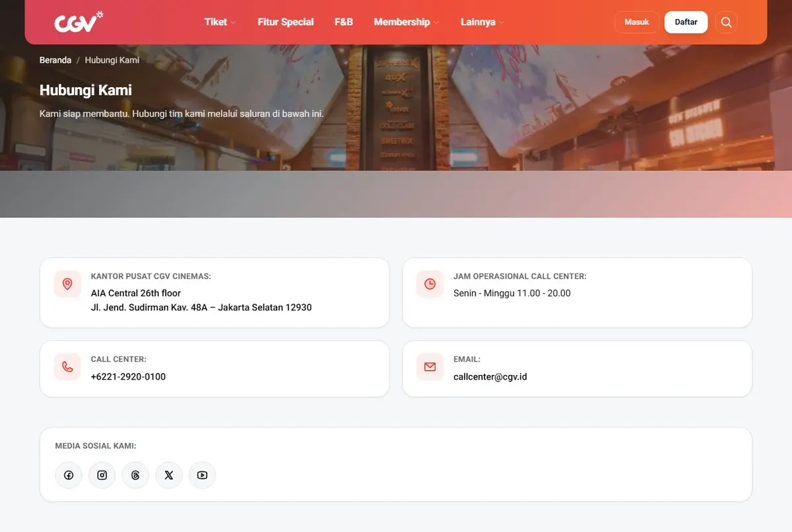The width and height of the screenshot is (792, 532).
Task: Click the envelope icon beside Email
Action: [x=430, y=367]
